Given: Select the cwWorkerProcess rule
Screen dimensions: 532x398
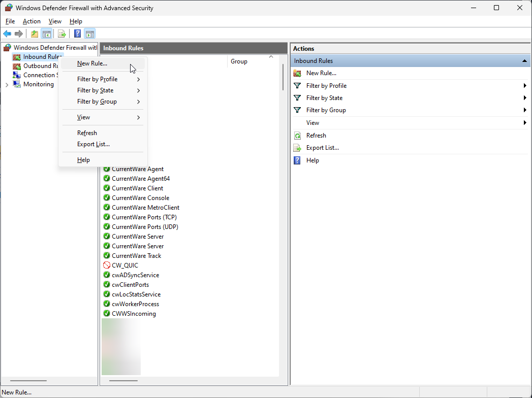Looking at the screenshot, I should pyautogui.click(x=135, y=304).
